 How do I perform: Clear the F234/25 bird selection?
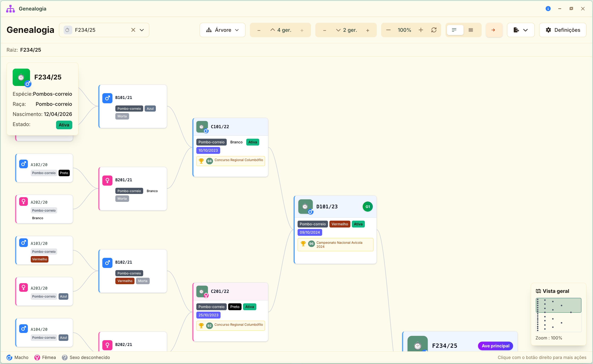[x=133, y=30]
